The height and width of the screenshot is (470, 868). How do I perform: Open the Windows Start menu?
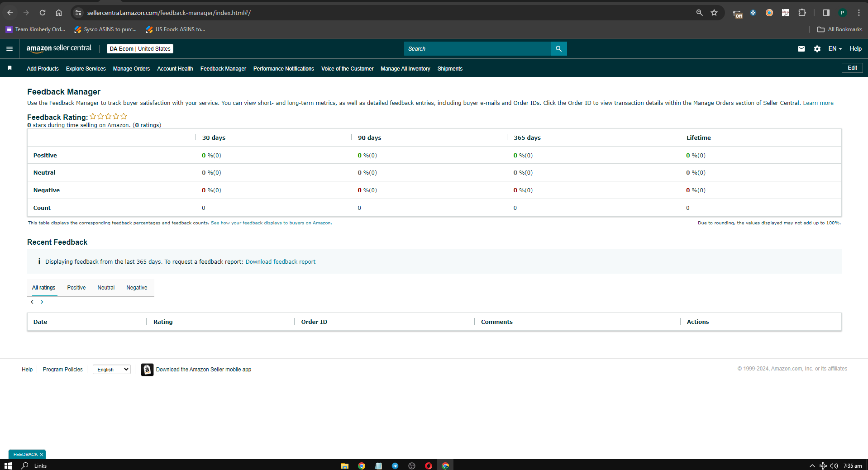pos(8,465)
